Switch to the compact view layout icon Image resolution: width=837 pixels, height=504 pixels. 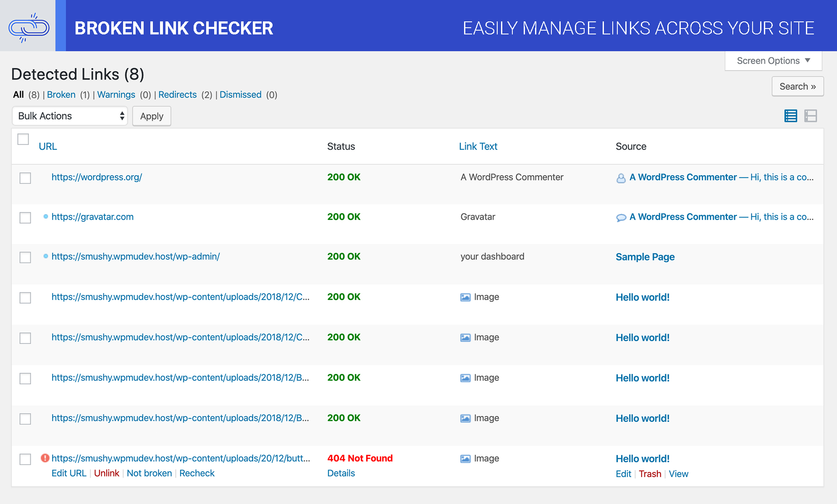coord(811,116)
